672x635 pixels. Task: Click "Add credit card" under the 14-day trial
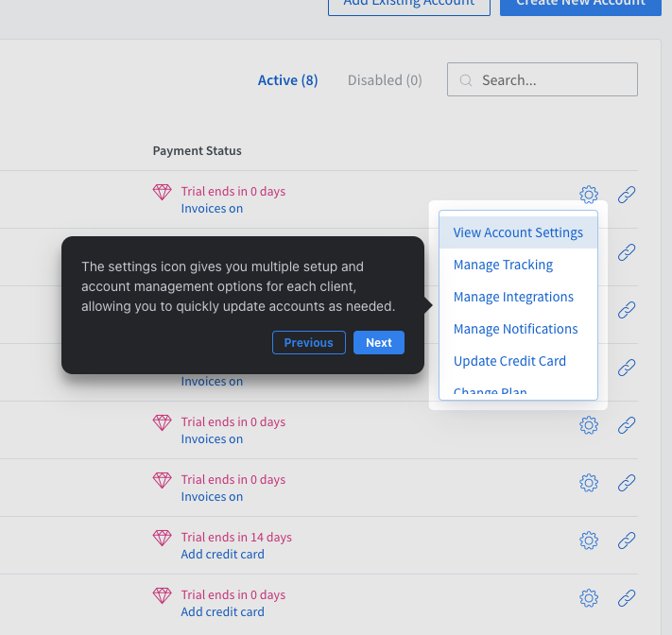(222, 555)
